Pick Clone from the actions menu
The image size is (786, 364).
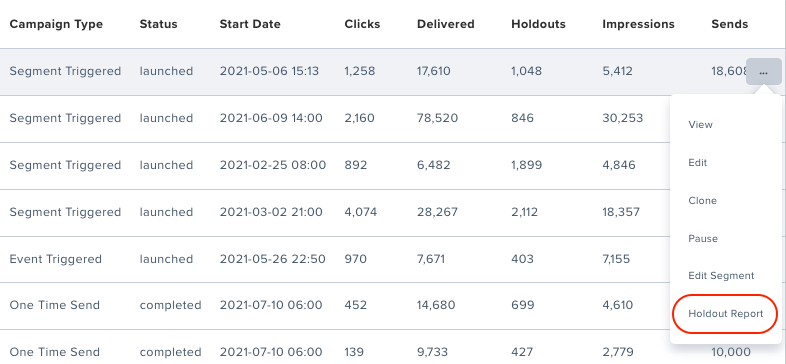pyautogui.click(x=702, y=201)
